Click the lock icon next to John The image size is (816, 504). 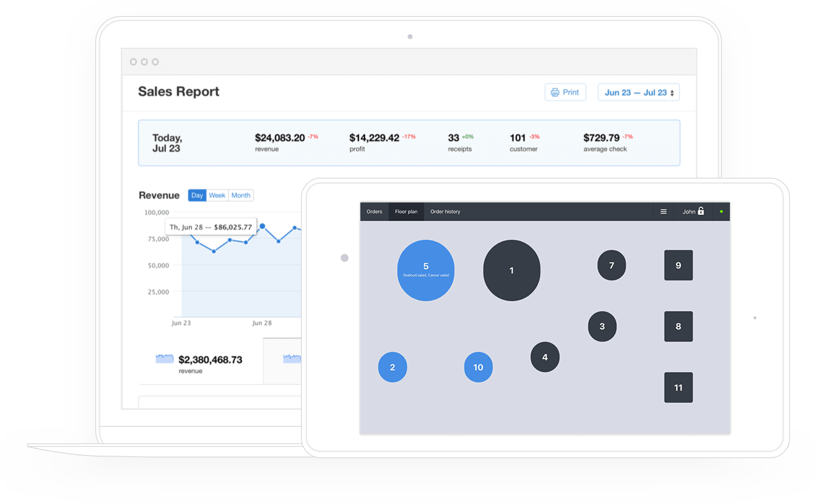pos(701,211)
